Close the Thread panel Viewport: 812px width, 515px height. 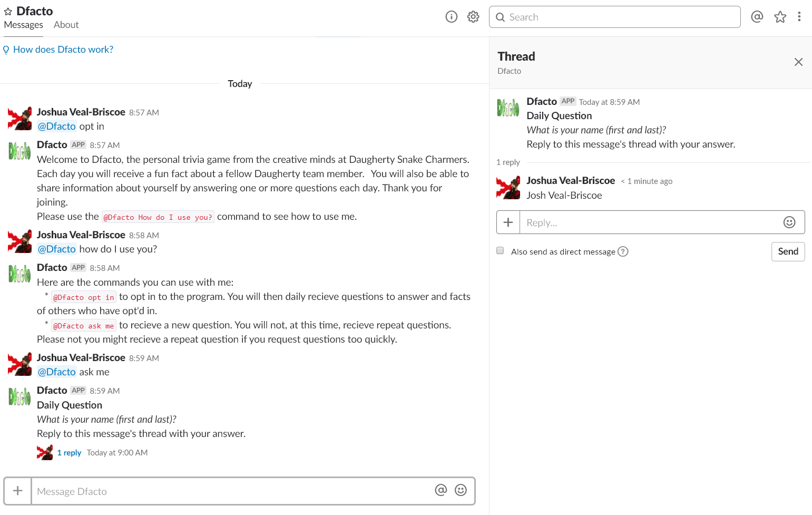[798, 62]
